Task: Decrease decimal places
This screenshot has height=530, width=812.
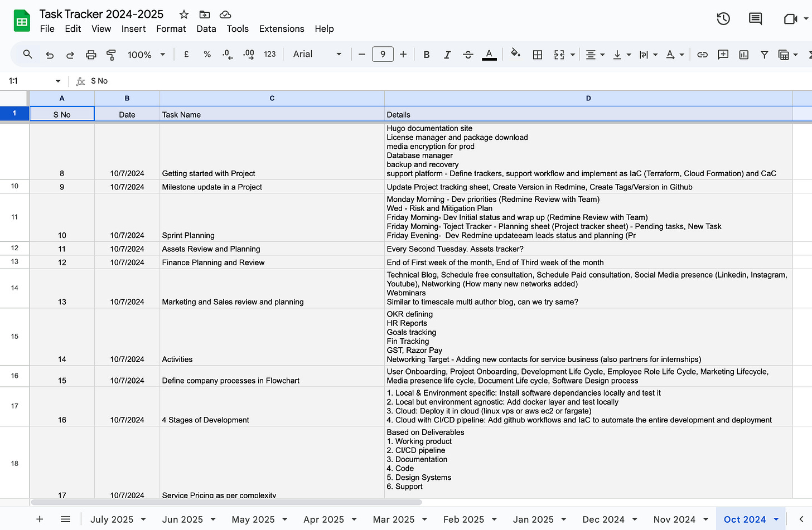Action: click(228, 54)
